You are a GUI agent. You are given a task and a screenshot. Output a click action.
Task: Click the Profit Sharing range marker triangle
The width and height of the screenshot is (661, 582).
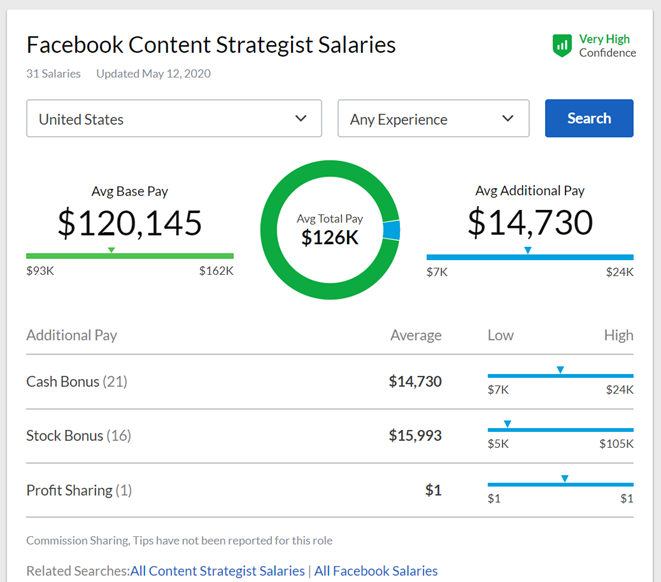tap(565, 479)
